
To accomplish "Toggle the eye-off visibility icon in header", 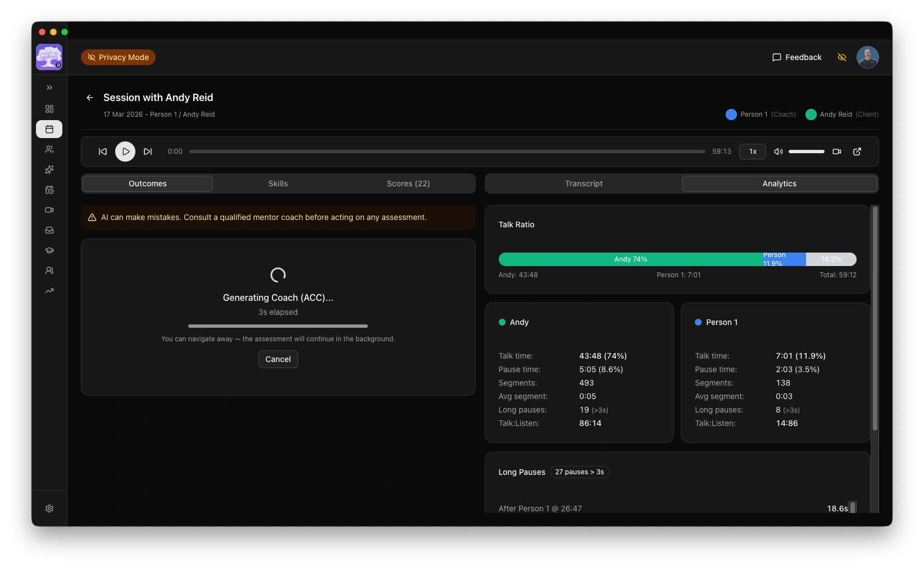I will (841, 57).
